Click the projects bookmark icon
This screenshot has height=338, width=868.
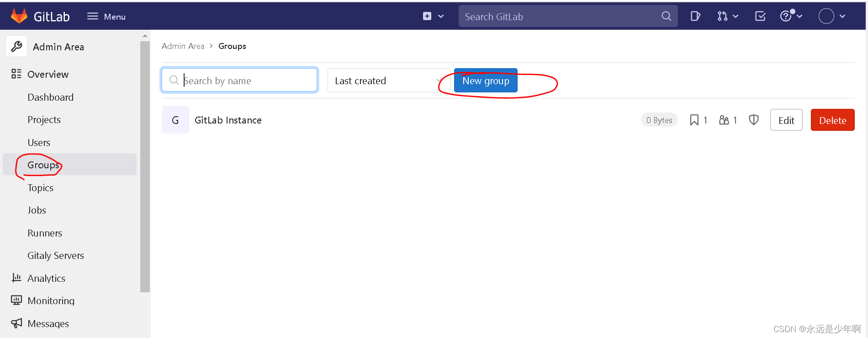[x=694, y=120]
